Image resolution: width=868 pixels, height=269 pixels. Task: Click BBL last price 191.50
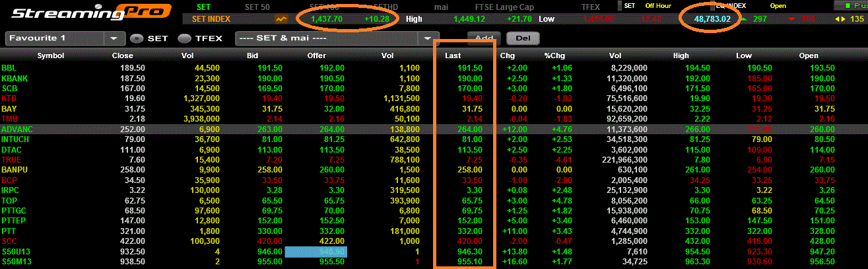pos(470,67)
